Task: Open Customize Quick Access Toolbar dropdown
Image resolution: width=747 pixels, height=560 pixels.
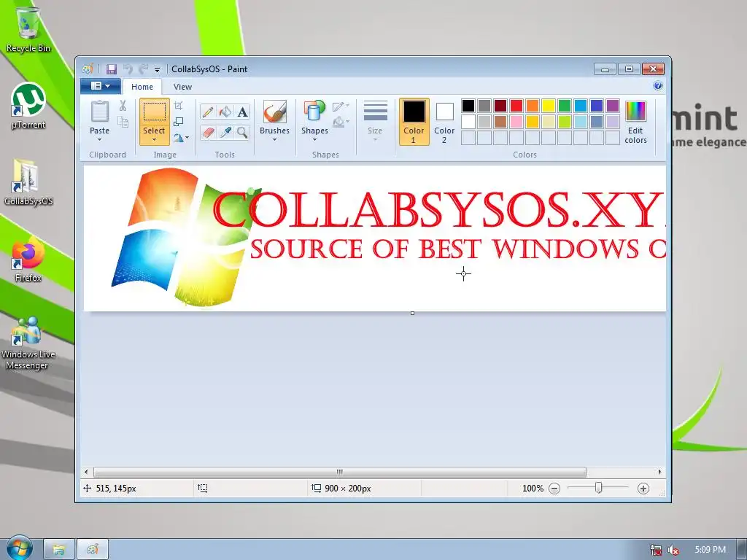Action: pyautogui.click(x=158, y=70)
